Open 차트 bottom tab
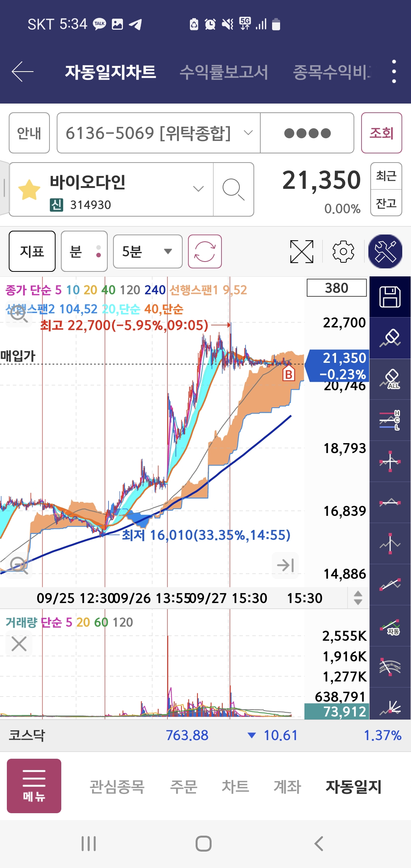Viewport: 411px width, 868px height. pyautogui.click(x=235, y=787)
